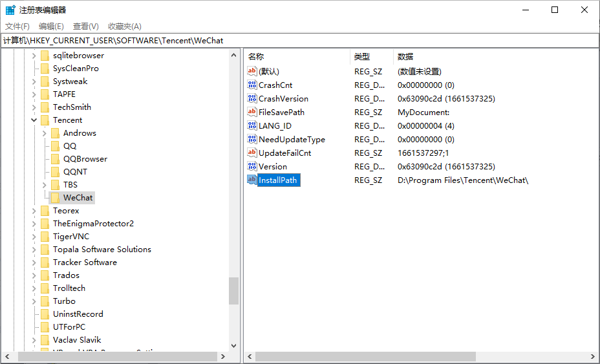Select the TigerVNC tree key

click(71, 237)
